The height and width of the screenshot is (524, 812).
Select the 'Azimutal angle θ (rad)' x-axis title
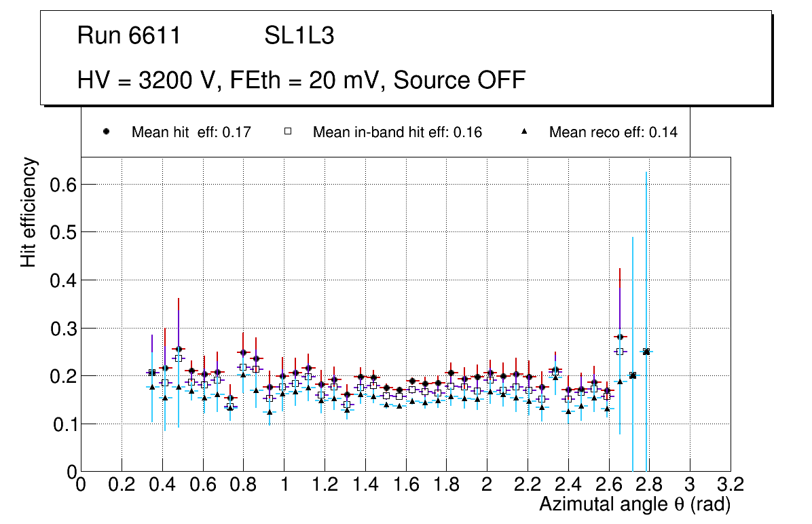[634, 504]
